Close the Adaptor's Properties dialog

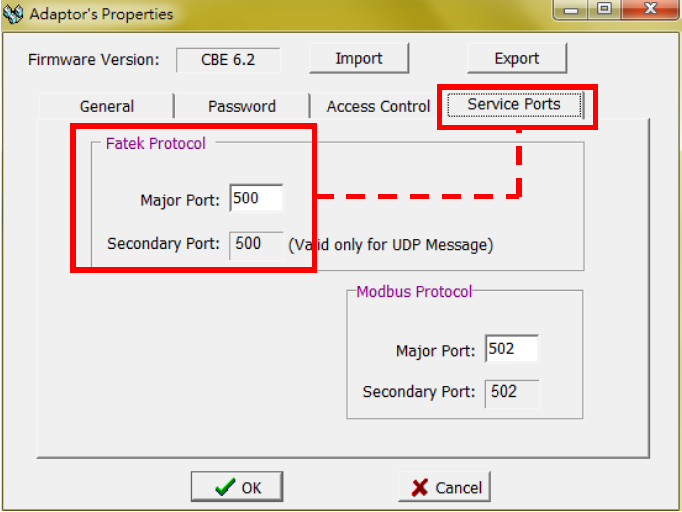[x=650, y=9]
